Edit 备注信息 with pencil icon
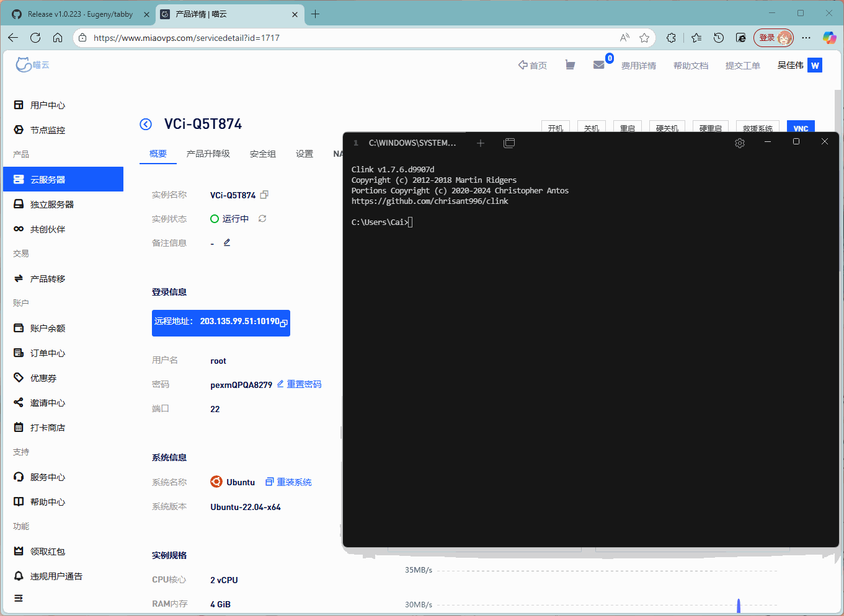 coord(227,242)
